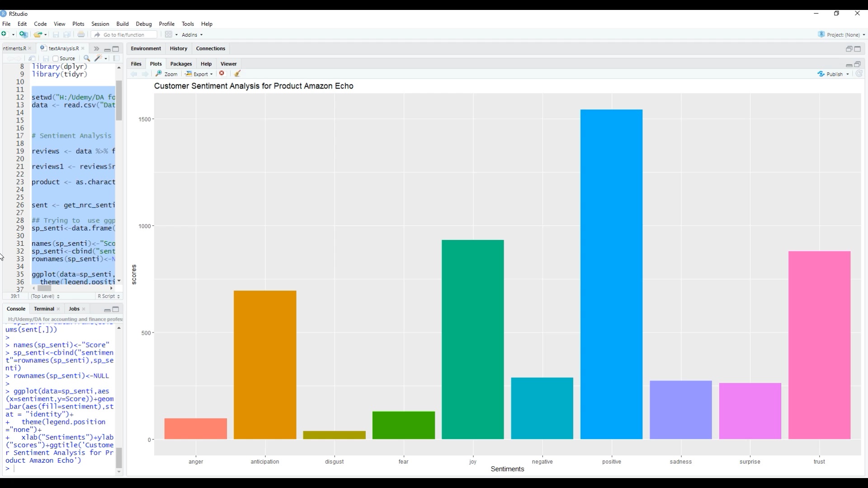868x488 pixels.
Task: Remove current plot with red X icon
Action: [222, 73]
